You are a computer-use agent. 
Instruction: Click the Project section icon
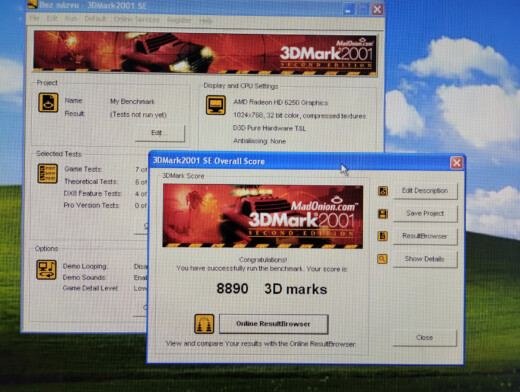[48, 102]
